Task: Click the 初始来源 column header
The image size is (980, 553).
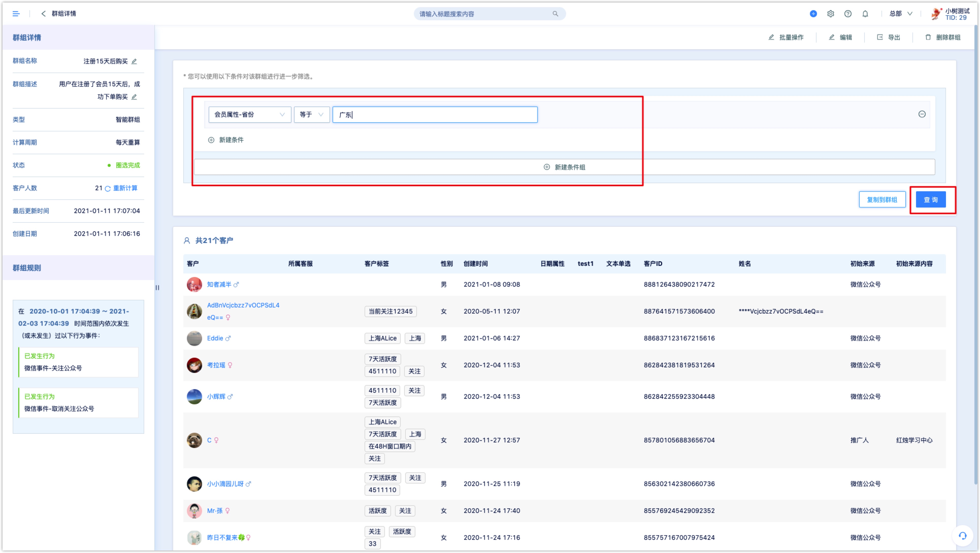Action: click(862, 264)
